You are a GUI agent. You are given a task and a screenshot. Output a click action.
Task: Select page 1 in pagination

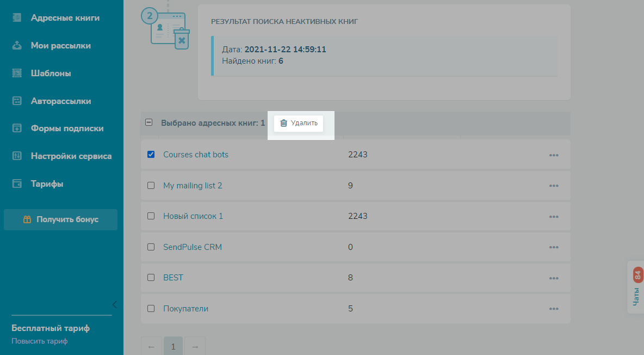(174, 346)
